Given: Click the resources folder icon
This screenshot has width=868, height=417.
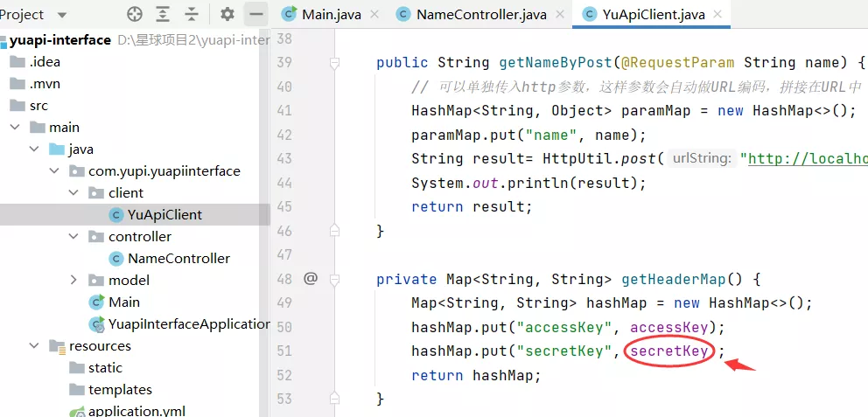Looking at the screenshot, I should (58, 346).
